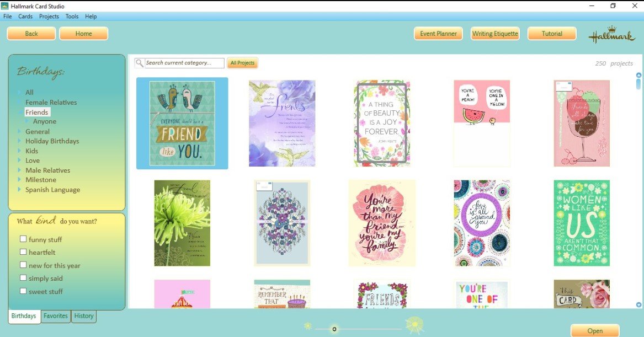This screenshot has width=644, height=337.
Task: Tick the 'simply said' checkbox
Action: (x=23, y=278)
